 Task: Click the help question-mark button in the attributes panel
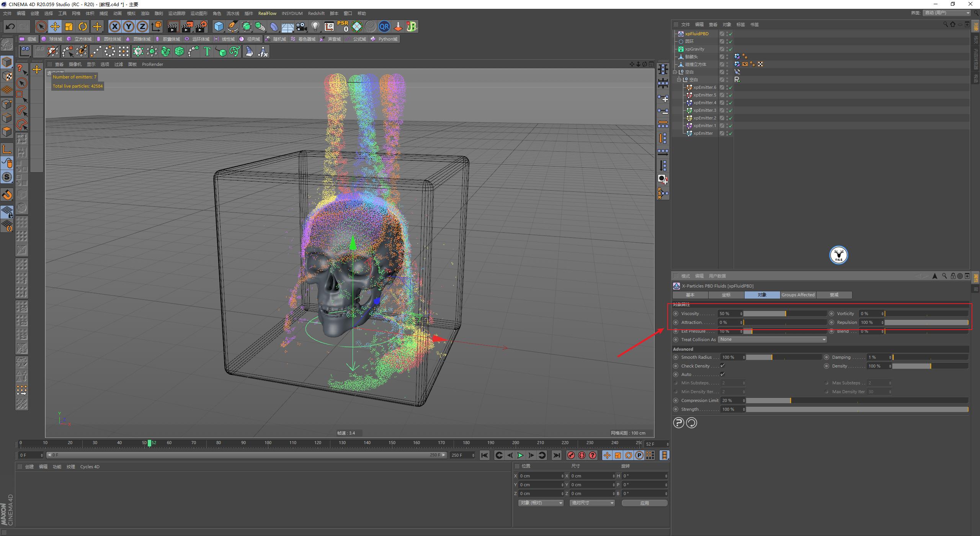pyautogui.click(x=678, y=423)
